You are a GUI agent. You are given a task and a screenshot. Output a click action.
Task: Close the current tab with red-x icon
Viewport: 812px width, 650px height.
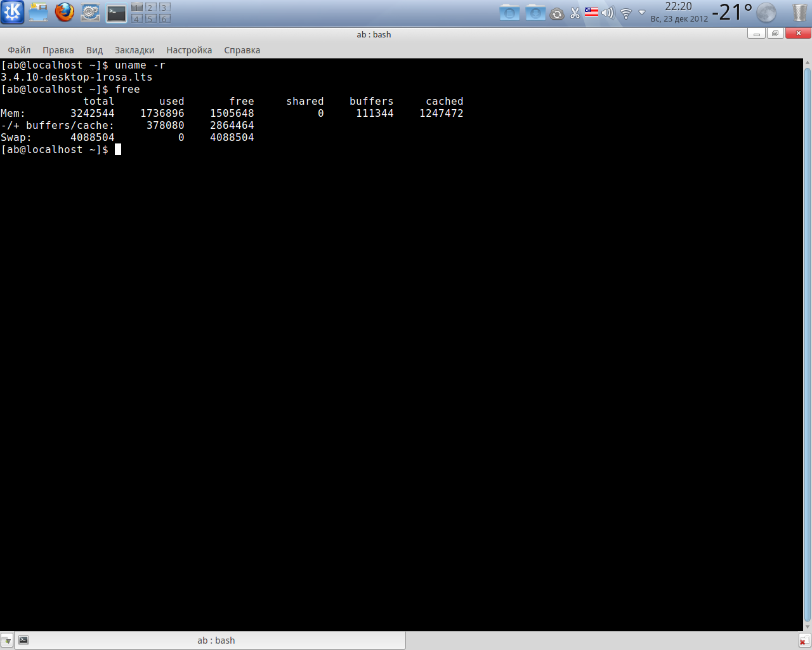(804, 640)
